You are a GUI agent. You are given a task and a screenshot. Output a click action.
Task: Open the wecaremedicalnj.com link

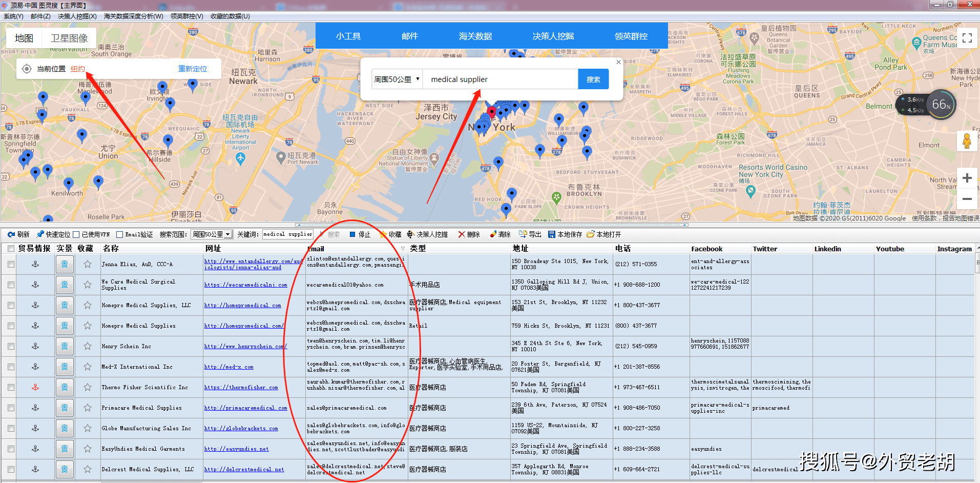(246, 285)
